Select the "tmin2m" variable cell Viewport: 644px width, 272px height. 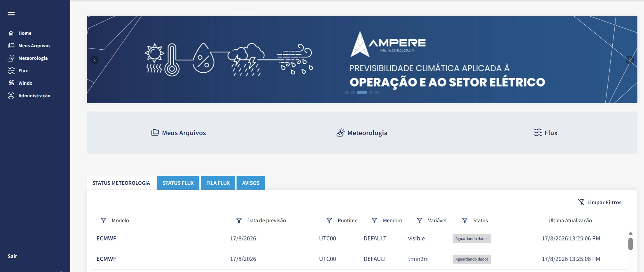click(418, 259)
